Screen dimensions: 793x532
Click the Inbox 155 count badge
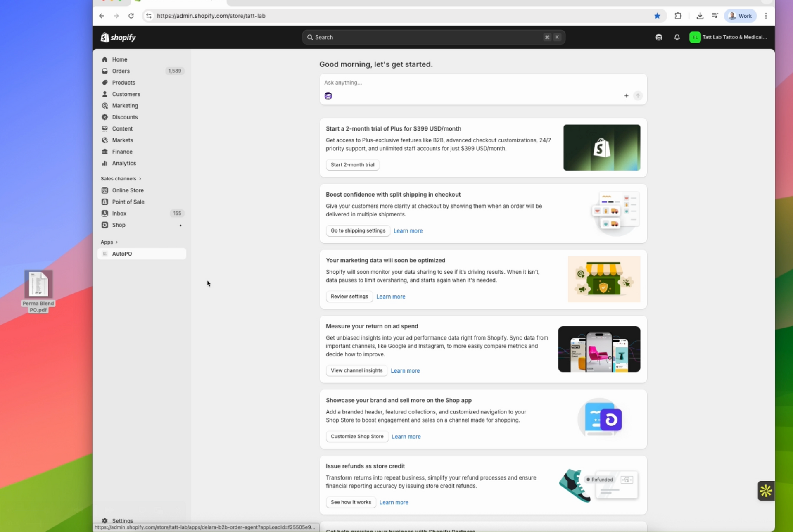pos(177,214)
